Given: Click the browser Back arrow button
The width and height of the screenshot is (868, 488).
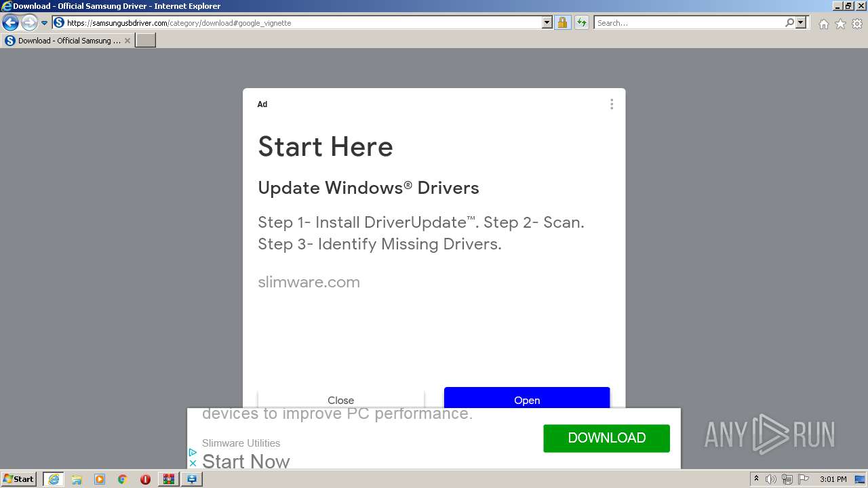Looking at the screenshot, I should click(10, 23).
